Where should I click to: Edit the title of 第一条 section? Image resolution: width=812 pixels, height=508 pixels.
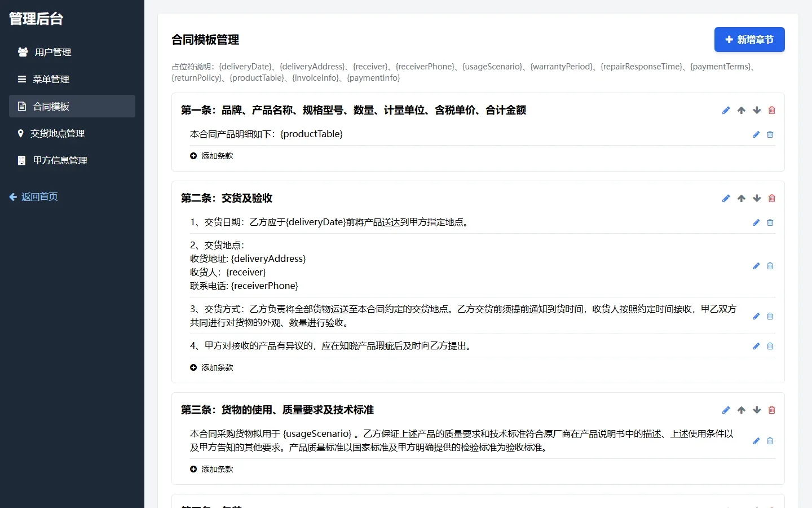point(726,111)
